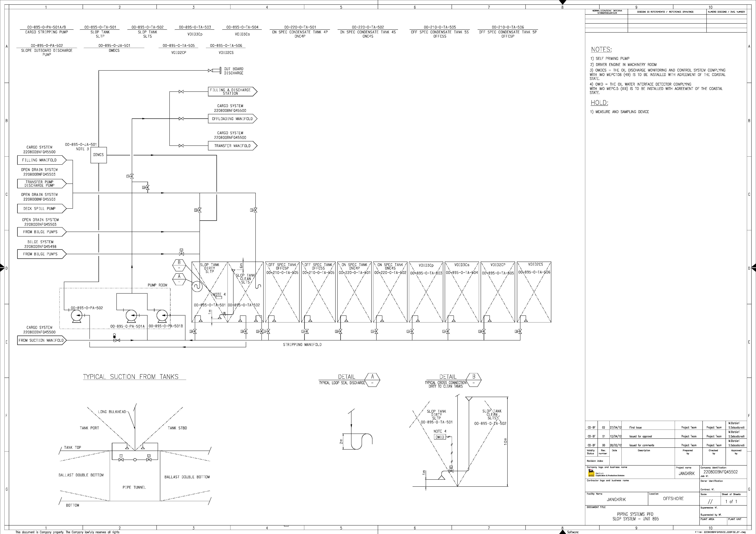Click the loop seal S-bend in Detail A
The height and width of the screenshot is (534, 756).
pyautogui.click(x=361, y=441)
